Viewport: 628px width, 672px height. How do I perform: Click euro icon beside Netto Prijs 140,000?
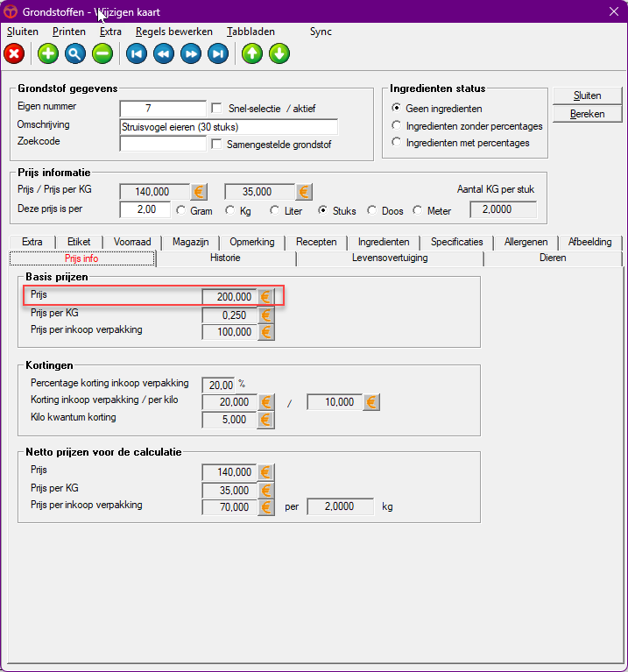[265, 472]
